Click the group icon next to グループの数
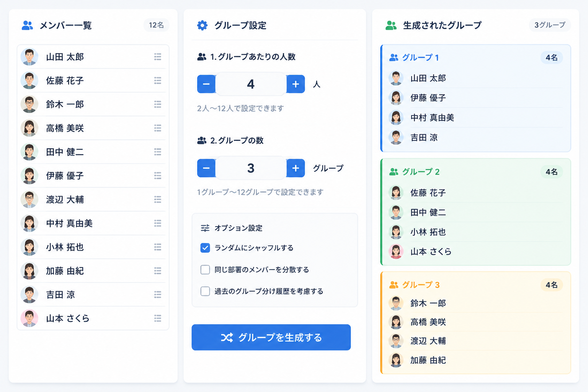 pos(202,140)
